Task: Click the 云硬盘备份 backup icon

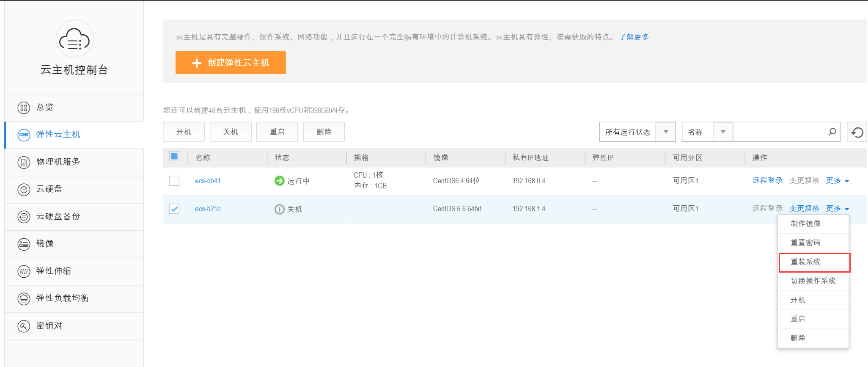Action: click(24, 217)
